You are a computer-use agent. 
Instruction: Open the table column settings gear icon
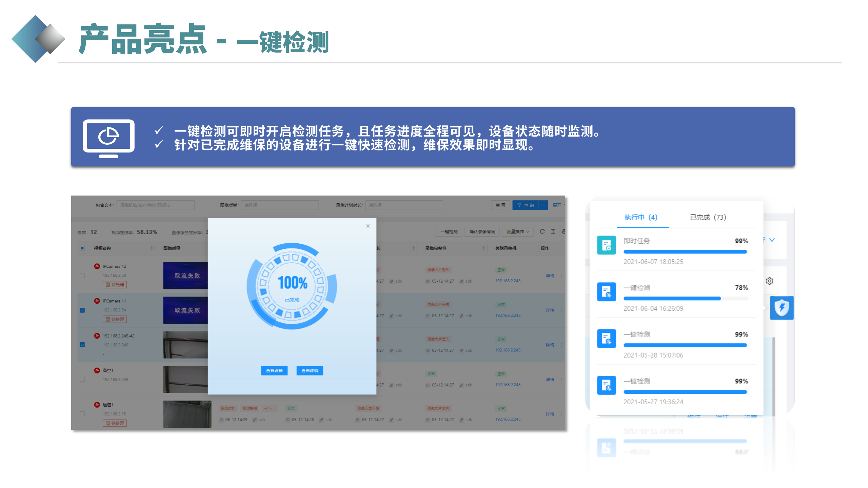(564, 231)
